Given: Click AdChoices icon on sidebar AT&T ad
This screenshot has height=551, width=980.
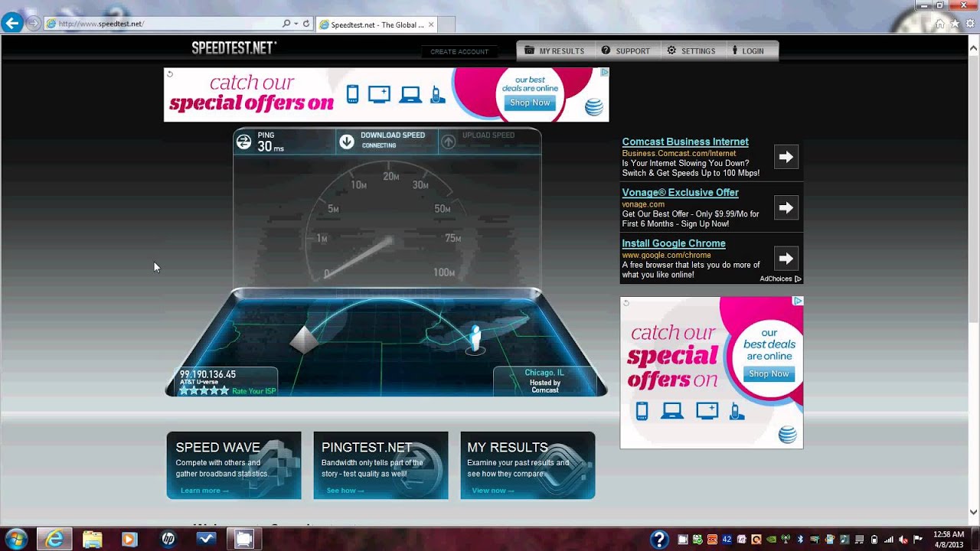Looking at the screenshot, I should [x=797, y=302].
